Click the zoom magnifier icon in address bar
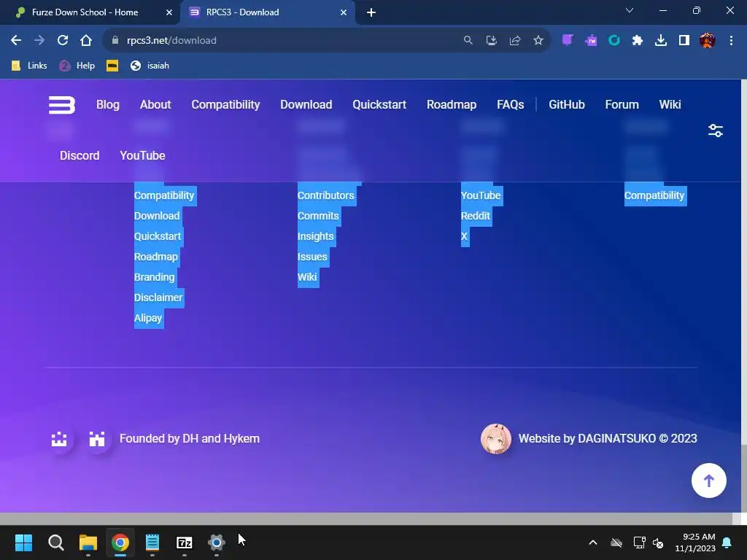The height and width of the screenshot is (560, 747). (x=468, y=41)
